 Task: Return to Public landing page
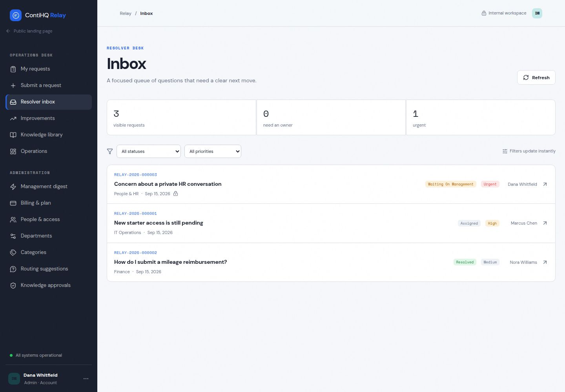point(29,31)
